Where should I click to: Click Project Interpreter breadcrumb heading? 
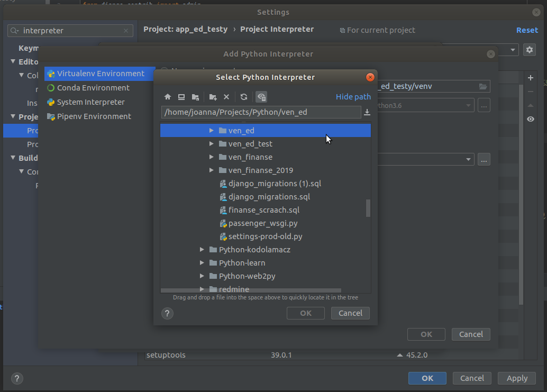(277, 29)
